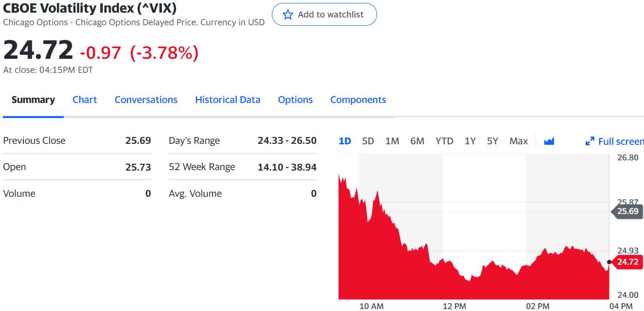This screenshot has width=644, height=311.
Task: Click the red 24.72 price marker on chart
Action: 626,262
